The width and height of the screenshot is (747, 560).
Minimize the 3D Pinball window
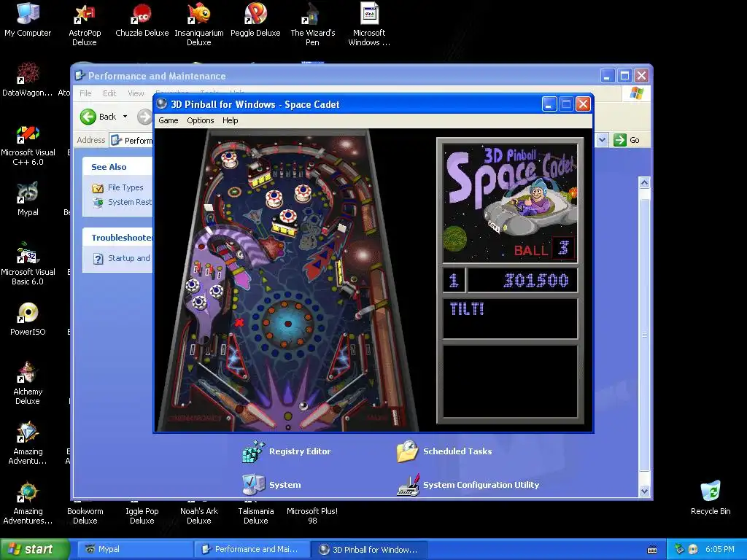coord(549,104)
